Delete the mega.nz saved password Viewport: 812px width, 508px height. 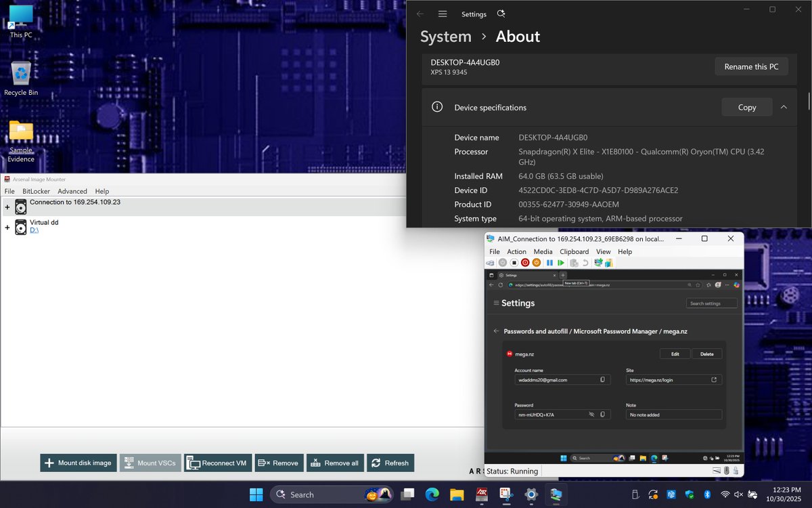(x=706, y=354)
